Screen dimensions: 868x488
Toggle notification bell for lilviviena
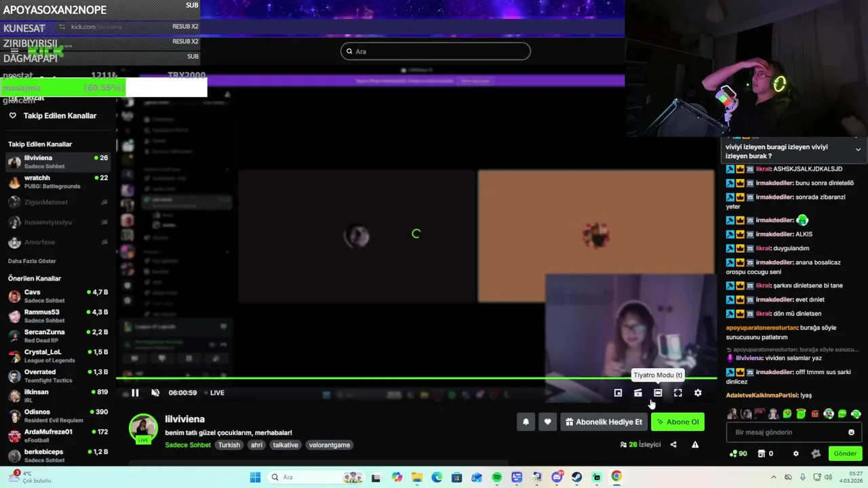526,422
